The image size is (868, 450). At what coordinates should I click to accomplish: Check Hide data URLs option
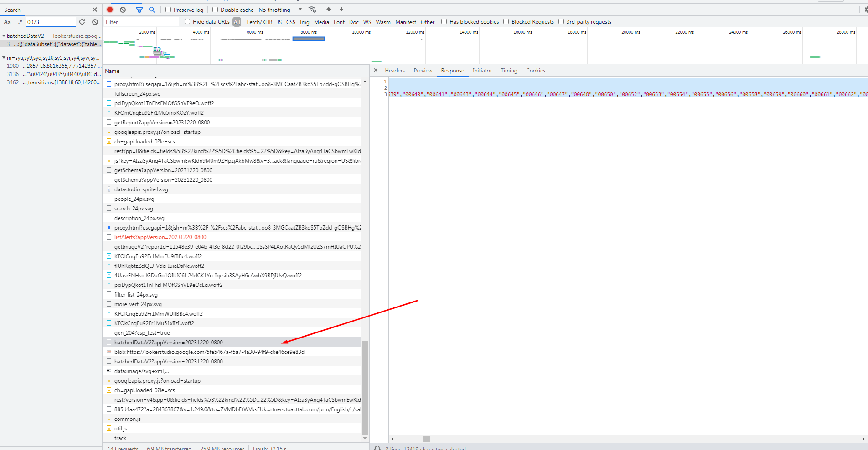point(187,21)
